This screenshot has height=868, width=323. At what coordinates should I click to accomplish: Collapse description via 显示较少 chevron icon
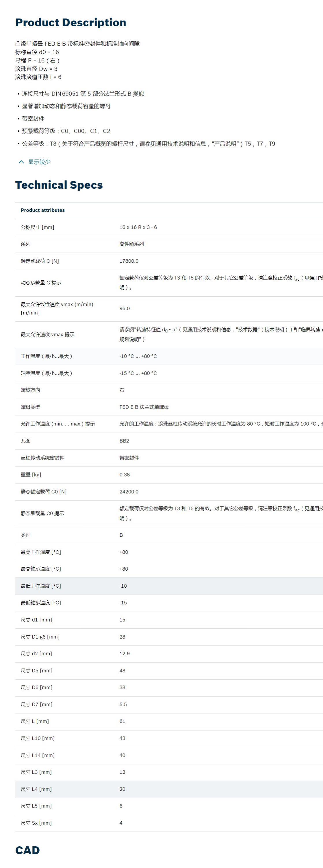click(21, 162)
